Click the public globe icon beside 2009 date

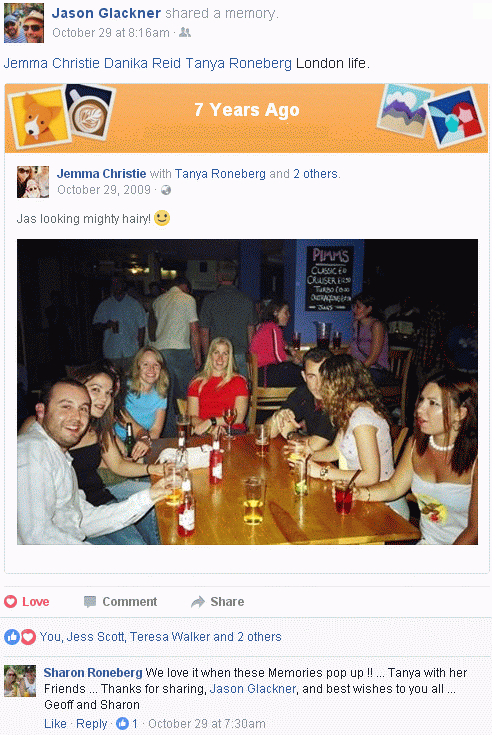click(166, 190)
